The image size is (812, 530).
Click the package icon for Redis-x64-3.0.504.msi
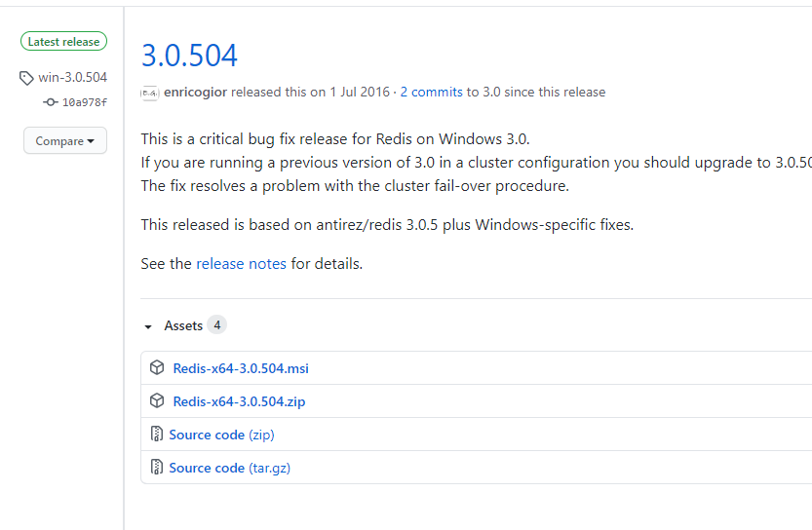(x=157, y=367)
